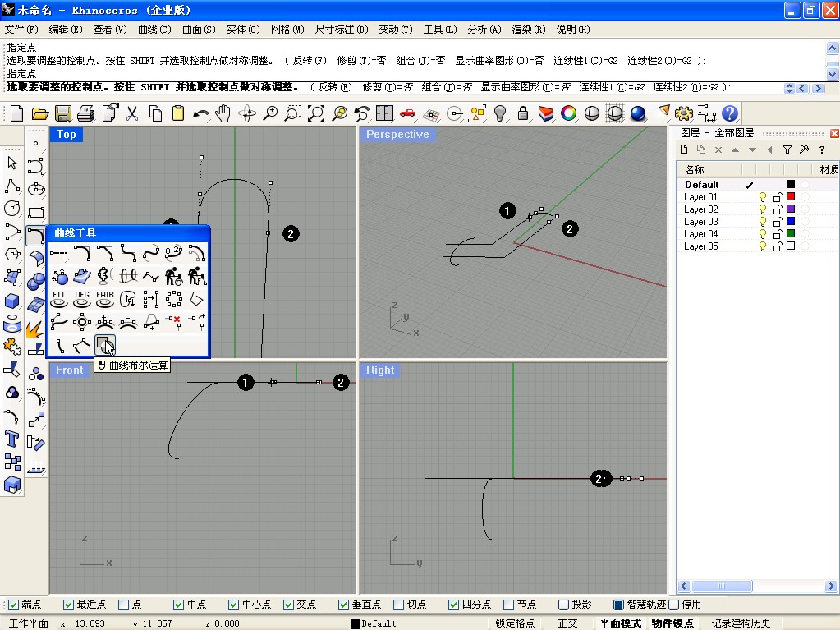Click Layer 03 blue color swatch
Image resolution: width=840 pixels, height=630 pixels.
[791, 222]
